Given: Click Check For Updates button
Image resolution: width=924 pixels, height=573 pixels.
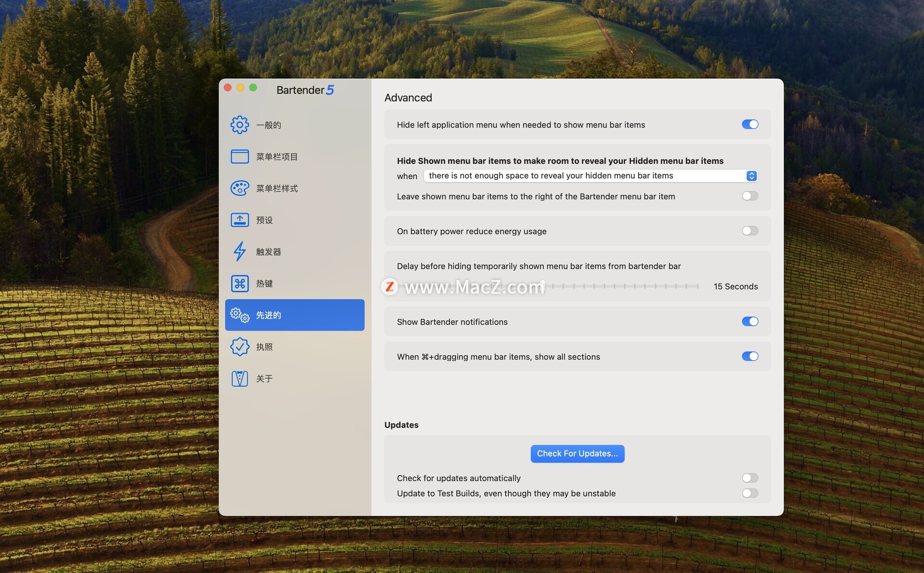Looking at the screenshot, I should [577, 454].
